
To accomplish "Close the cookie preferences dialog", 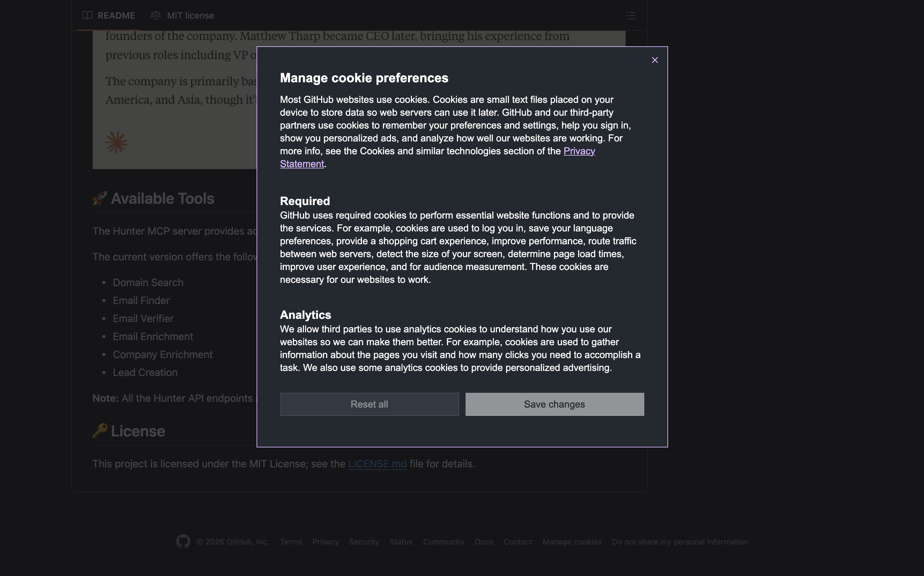I will tap(655, 60).
